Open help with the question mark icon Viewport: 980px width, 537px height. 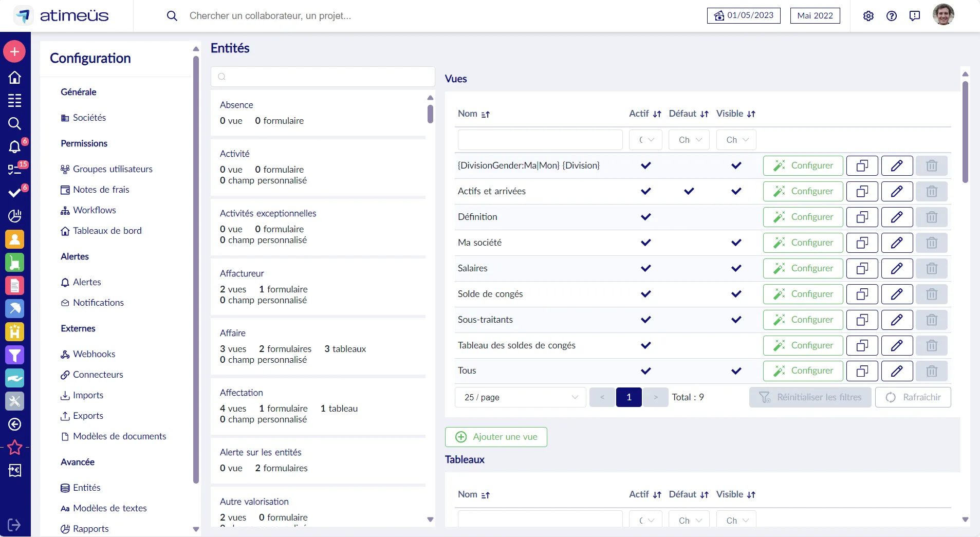[x=892, y=15]
